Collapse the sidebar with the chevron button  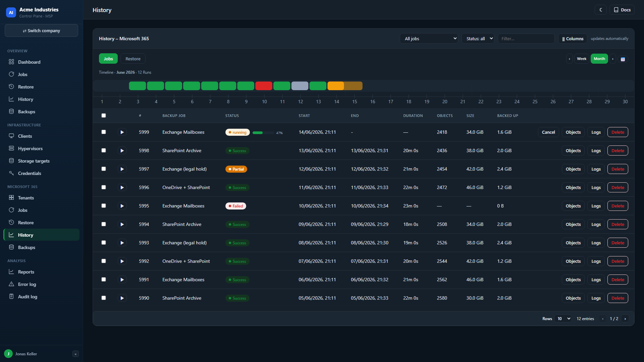[x=75, y=354]
